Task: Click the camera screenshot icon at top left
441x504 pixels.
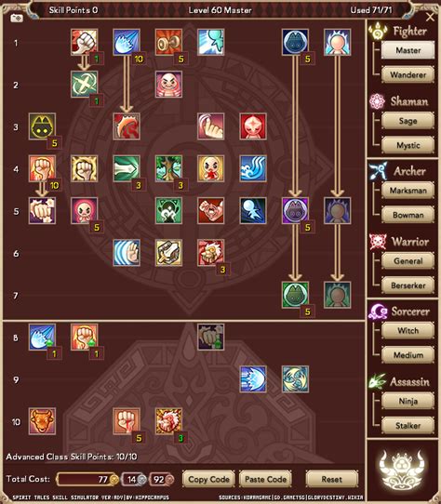Action: click(x=17, y=19)
